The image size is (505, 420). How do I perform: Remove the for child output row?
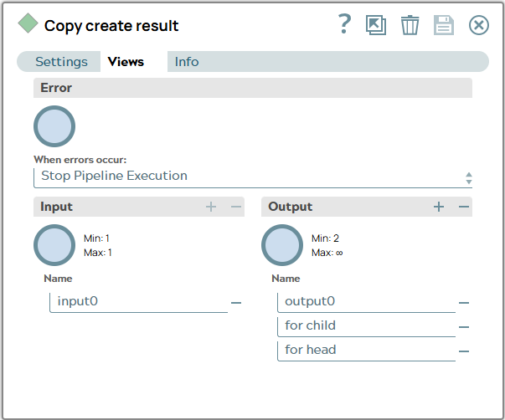coord(464,327)
